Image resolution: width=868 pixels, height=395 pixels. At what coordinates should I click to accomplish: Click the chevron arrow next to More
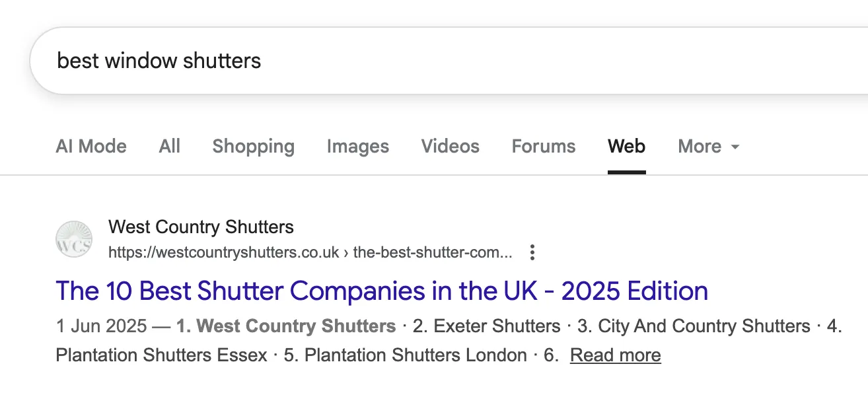point(735,147)
